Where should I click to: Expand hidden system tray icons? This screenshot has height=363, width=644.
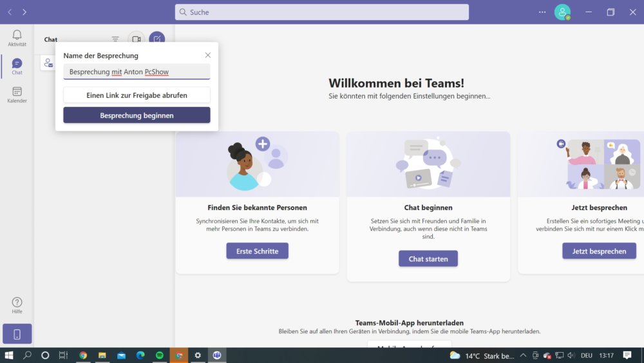(523, 355)
